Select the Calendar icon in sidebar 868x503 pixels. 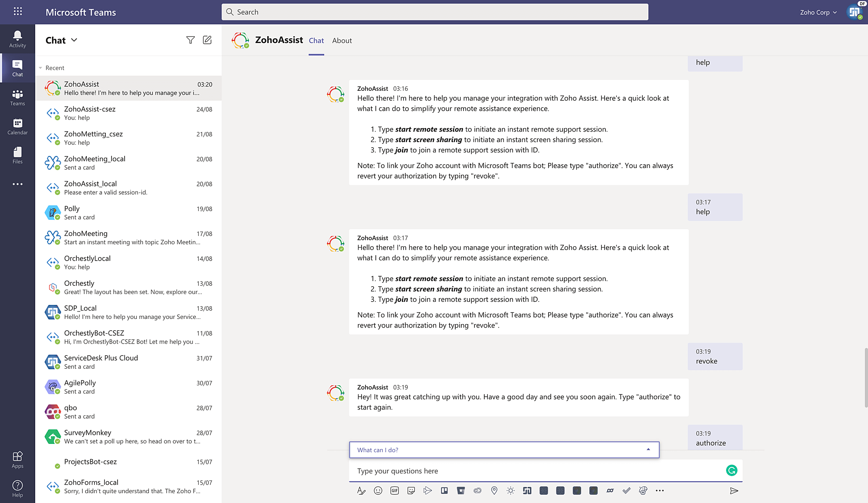point(17,126)
